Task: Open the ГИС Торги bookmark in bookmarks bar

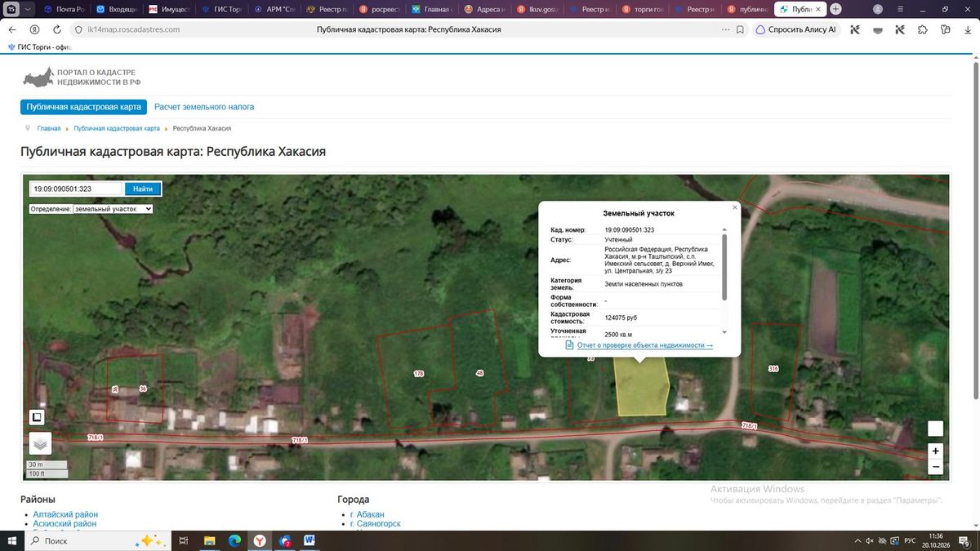Action: pyautogui.click(x=41, y=47)
